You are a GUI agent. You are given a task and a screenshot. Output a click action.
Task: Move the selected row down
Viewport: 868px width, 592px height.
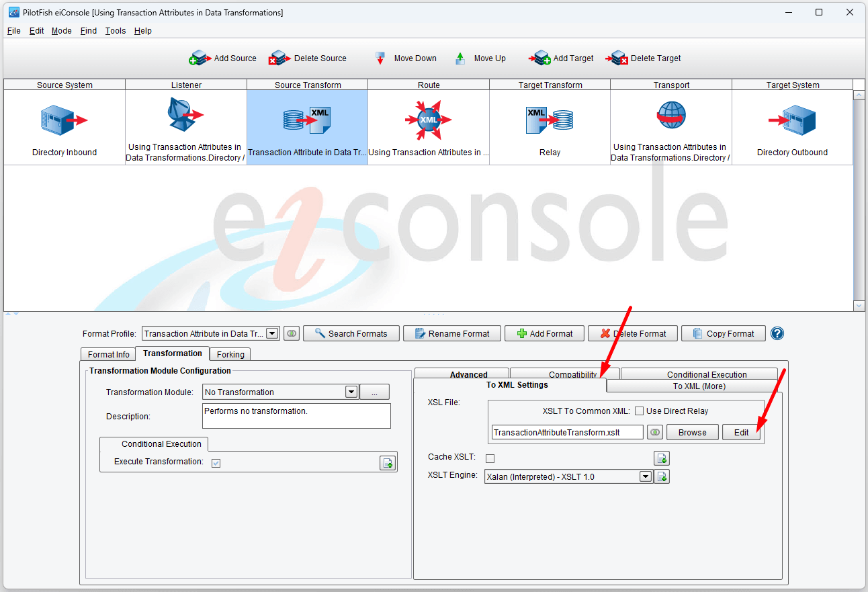pyautogui.click(x=405, y=58)
